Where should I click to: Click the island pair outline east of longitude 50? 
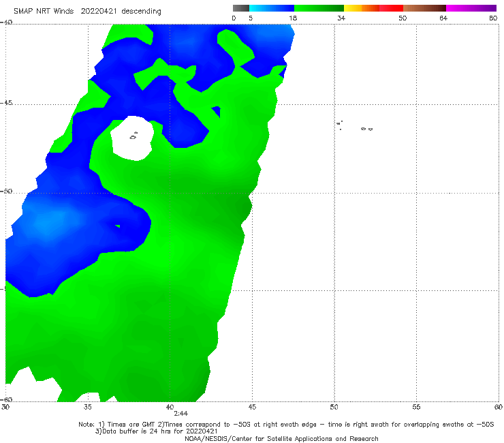click(x=366, y=129)
